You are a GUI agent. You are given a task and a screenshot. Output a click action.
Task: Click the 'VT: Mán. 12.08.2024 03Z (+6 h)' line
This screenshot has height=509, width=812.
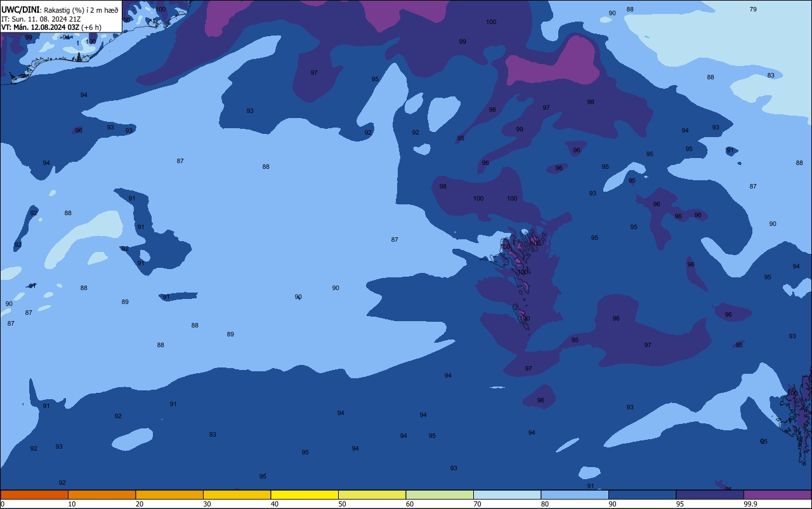pos(51,27)
